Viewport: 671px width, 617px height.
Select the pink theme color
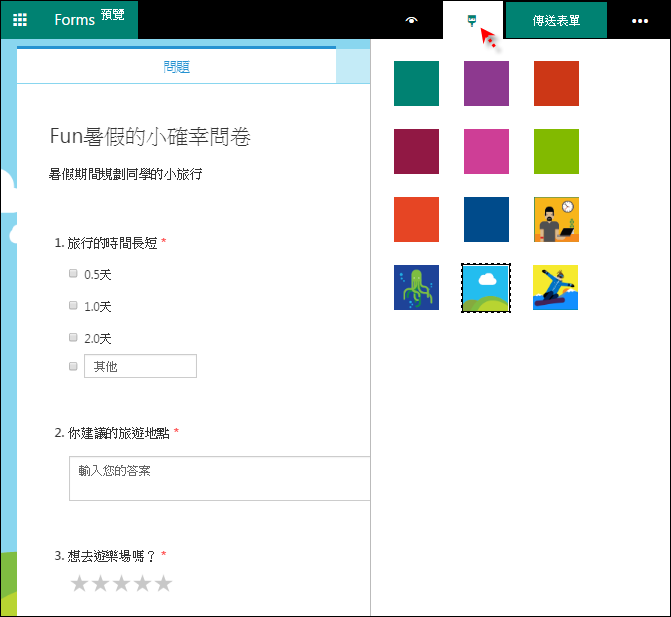(486, 151)
